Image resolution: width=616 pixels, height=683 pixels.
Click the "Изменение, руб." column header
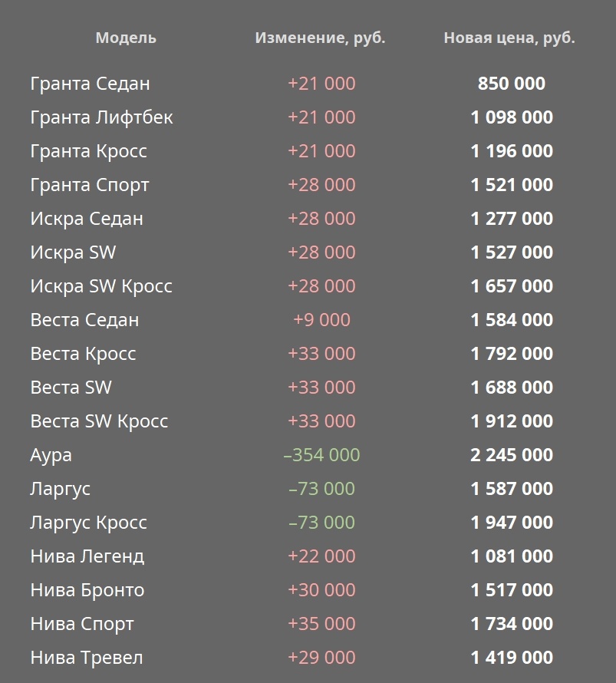click(320, 38)
